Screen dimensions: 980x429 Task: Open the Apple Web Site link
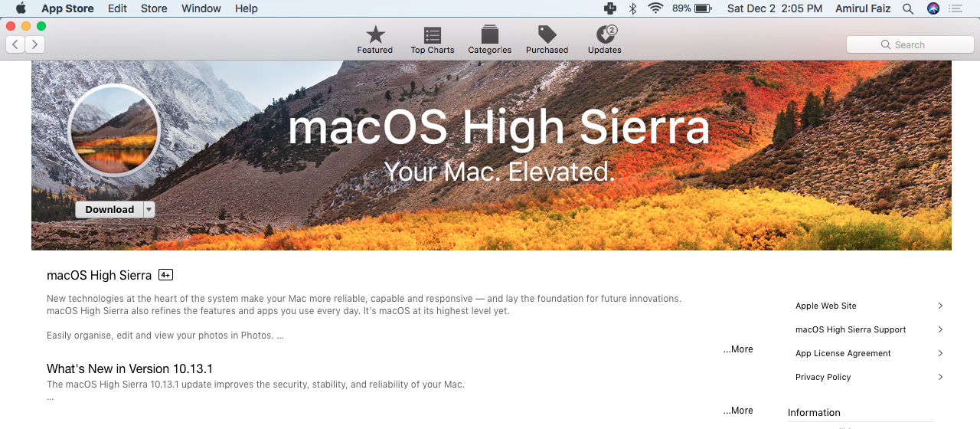826,306
